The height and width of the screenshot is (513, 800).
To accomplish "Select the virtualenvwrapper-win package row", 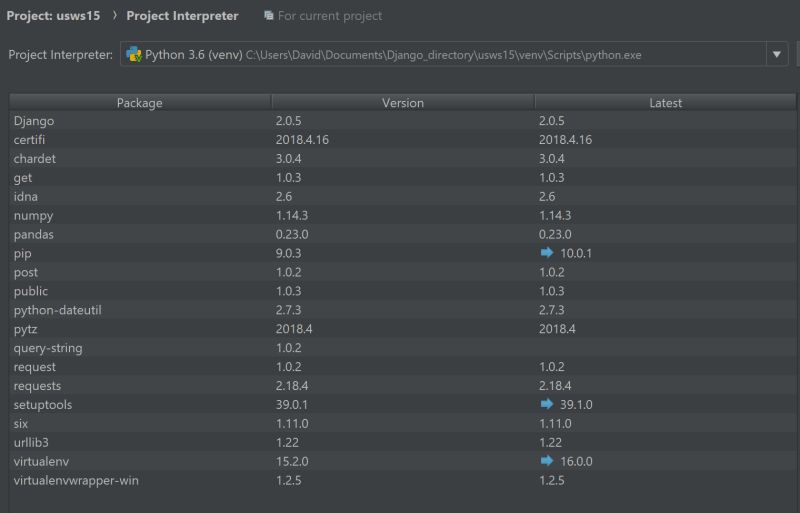I will click(403, 480).
